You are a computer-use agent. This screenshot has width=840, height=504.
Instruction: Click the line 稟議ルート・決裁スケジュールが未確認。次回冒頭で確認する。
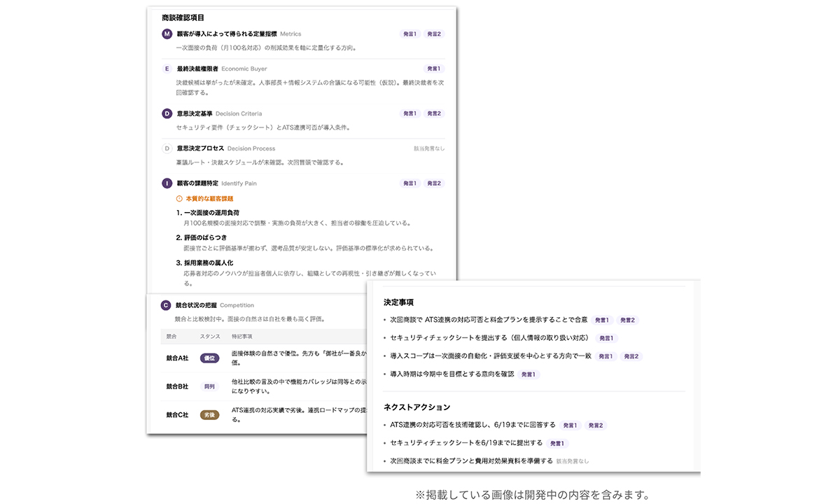coord(260,162)
